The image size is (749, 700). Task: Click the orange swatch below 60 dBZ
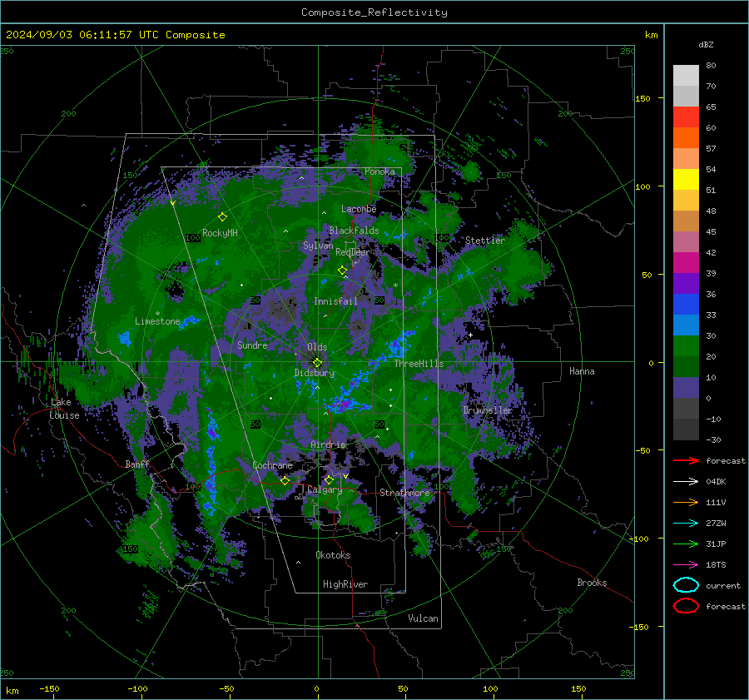coord(686,138)
